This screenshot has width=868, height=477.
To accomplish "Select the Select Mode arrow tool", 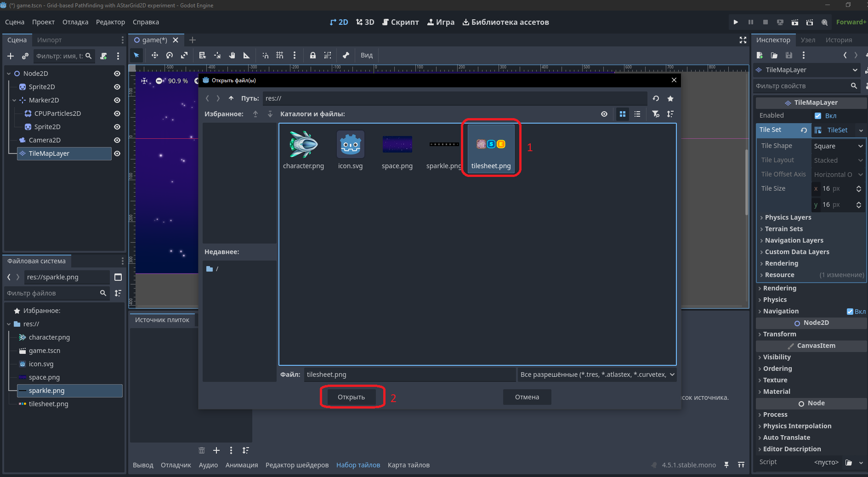I will click(x=136, y=55).
